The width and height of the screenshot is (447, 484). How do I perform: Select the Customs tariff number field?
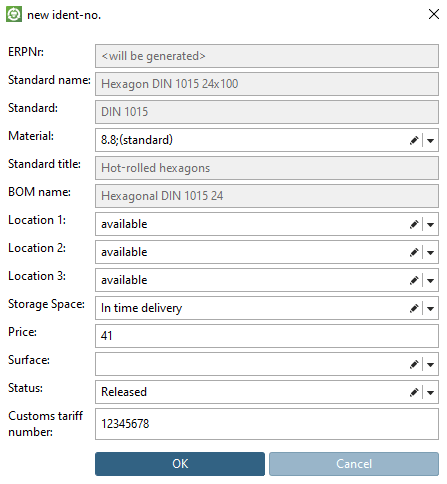(267, 424)
